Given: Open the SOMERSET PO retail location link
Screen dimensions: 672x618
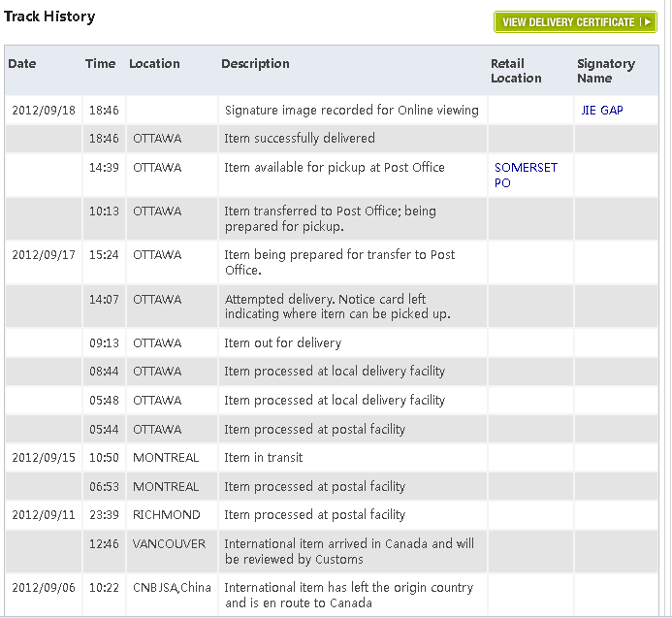Looking at the screenshot, I should pyautogui.click(x=526, y=175).
